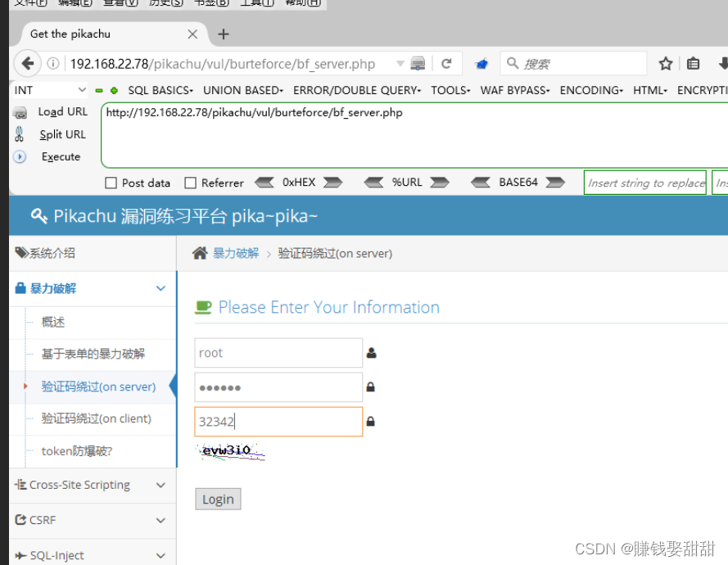
Task: Click Split URL in HackBar
Action: (63, 134)
